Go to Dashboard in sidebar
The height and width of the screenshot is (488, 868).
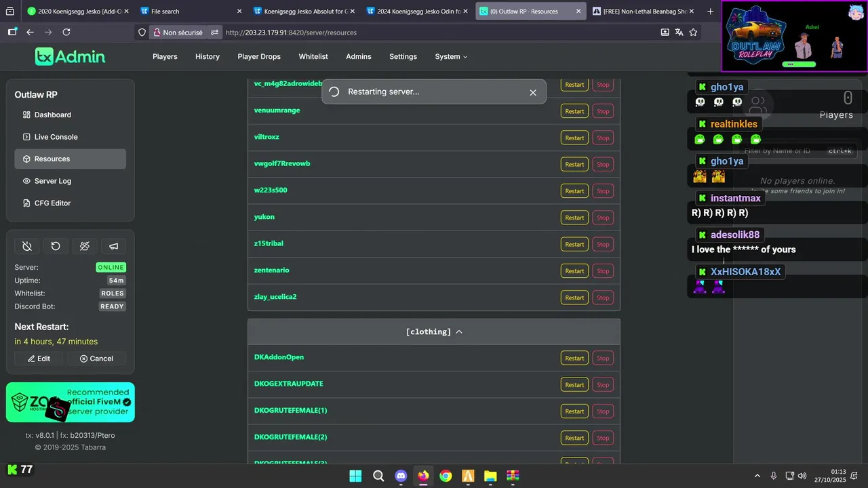pos(71,115)
